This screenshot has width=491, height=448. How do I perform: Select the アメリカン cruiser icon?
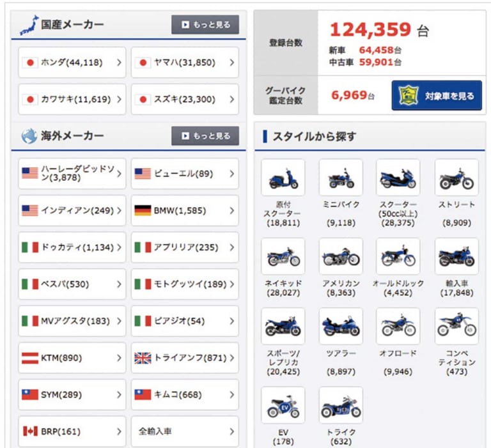point(341,256)
